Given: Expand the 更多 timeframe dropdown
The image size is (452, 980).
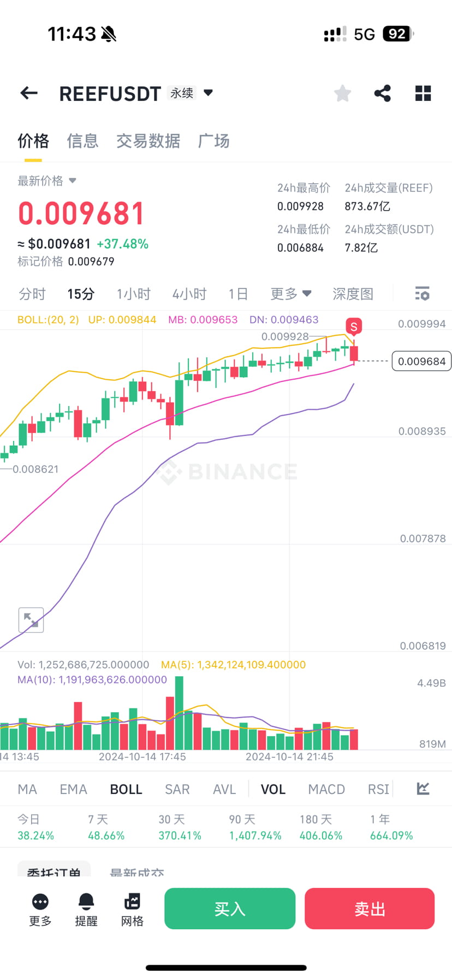Looking at the screenshot, I should (x=291, y=294).
